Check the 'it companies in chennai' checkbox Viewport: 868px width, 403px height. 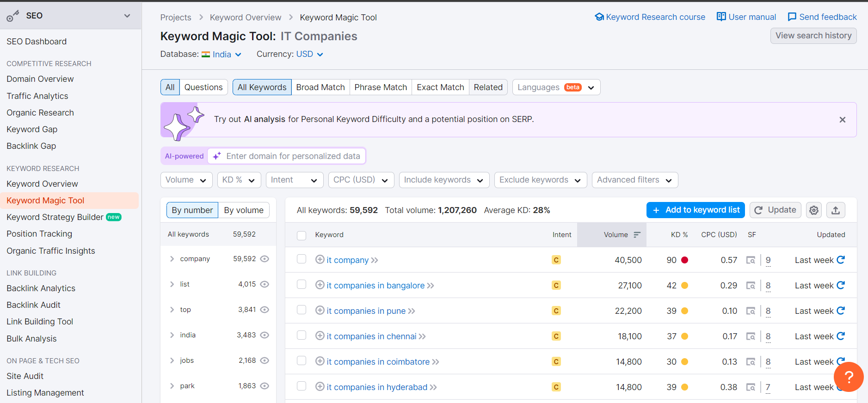click(x=302, y=336)
